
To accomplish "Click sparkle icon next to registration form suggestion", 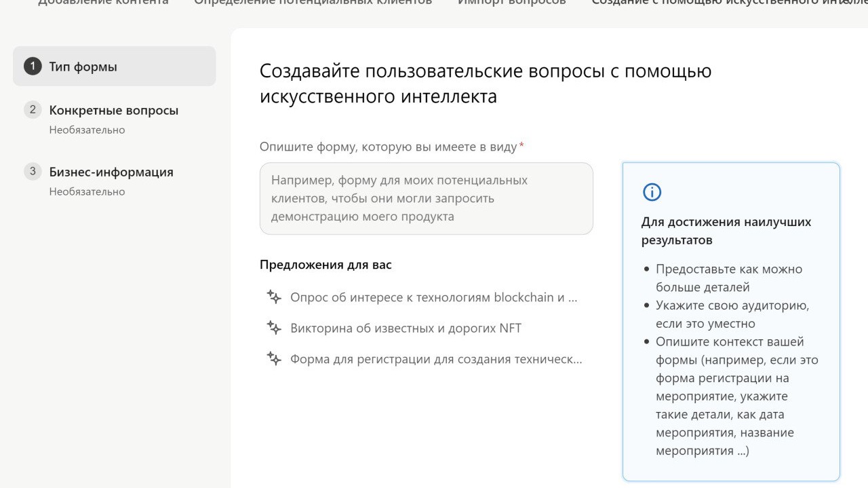I will 274,359.
